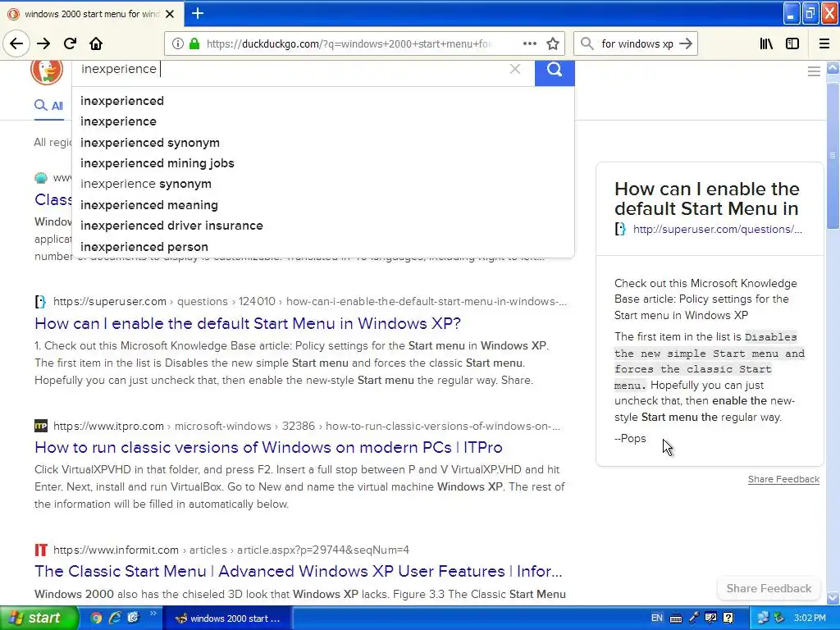Screen dimensions: 840x630
Task: Click the floating 'Share Feedback' button
Action: point(769,588)
